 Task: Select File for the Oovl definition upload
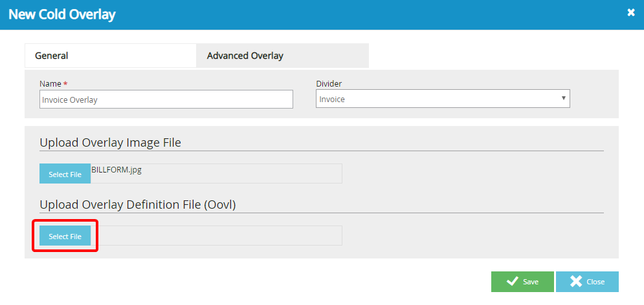click(65, 237)
